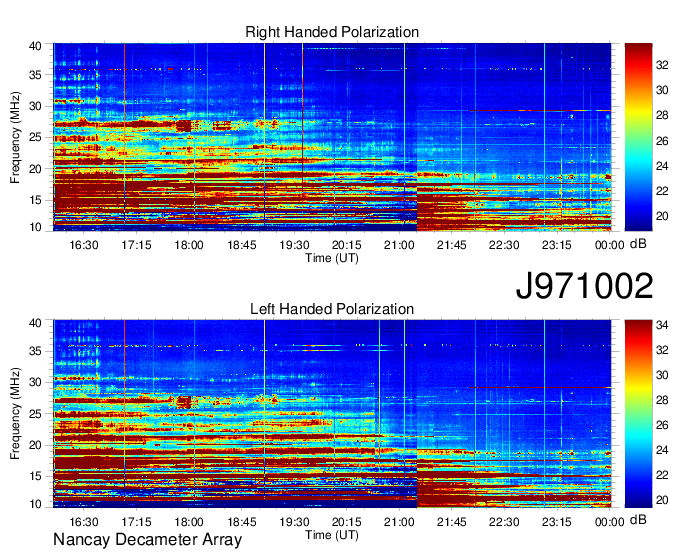Click the dB unit label beside the top colorbar
680x552 pixels.
638,244
